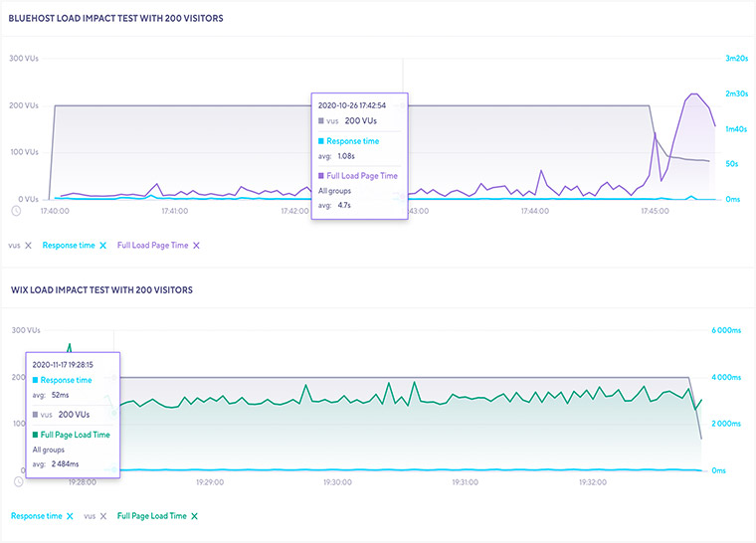Click 200 VUs value in Bluehost tooltip
756x543 pixels.
(361, 121)
